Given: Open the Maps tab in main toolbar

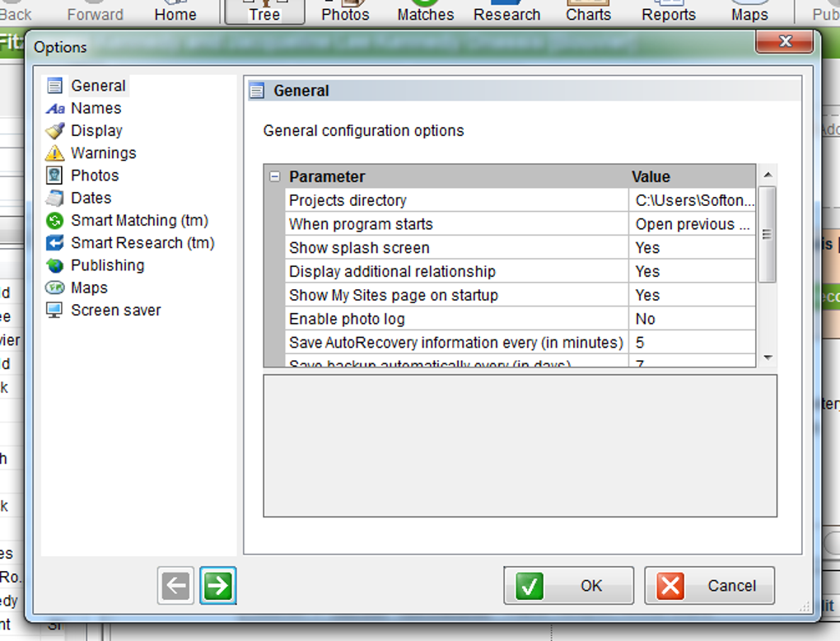Looking at the screenshot, I should coord(749,13).
